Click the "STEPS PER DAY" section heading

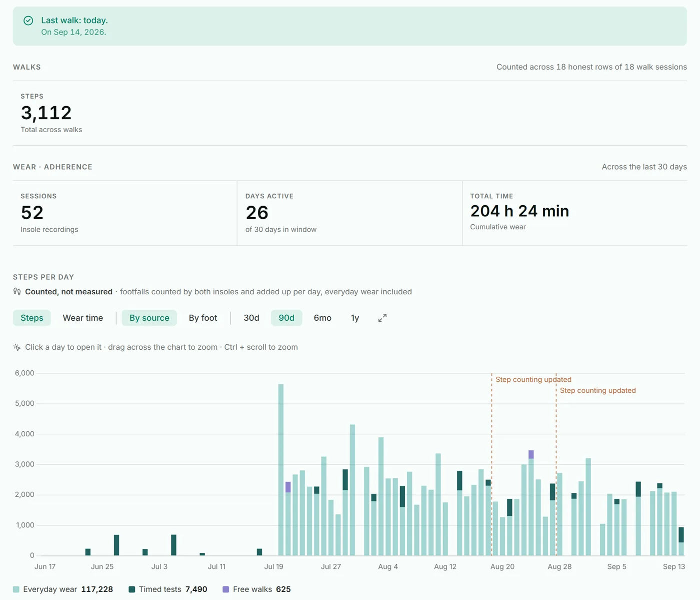coord(43,277)
